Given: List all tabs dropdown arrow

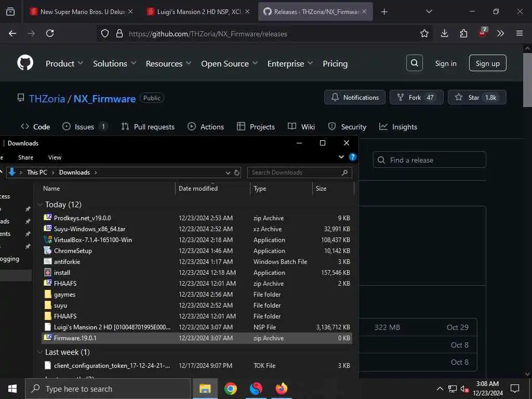Looking at the screenshot, I should coord(429,12).
